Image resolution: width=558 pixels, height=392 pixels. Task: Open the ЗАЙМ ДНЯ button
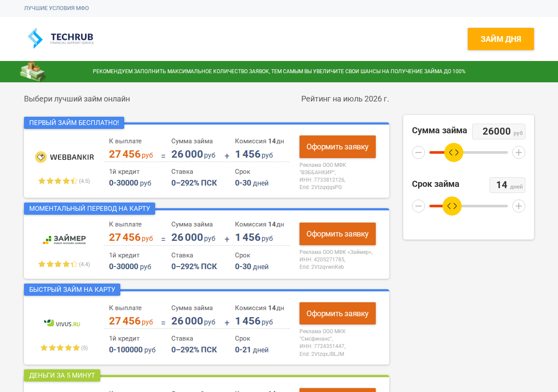[x=501, y=39]
